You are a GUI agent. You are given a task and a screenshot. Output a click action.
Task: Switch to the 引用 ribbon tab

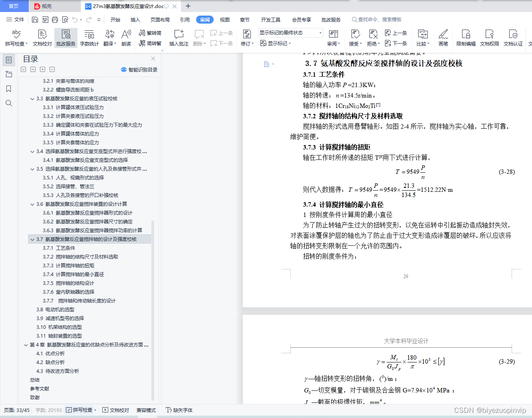pos(185,20)
